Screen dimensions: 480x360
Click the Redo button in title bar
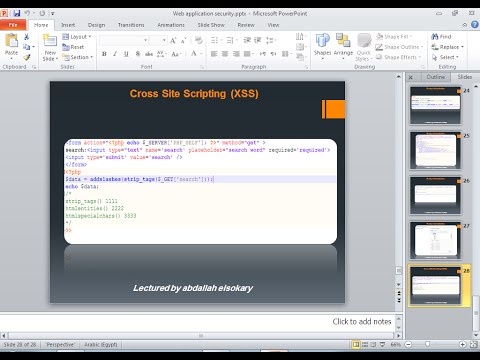42,13
